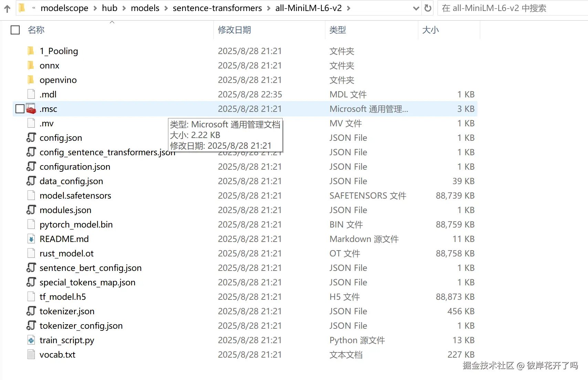Select the red toolbox .msc file icon
The width and height of the screenshot is (588, 380).
31,109
